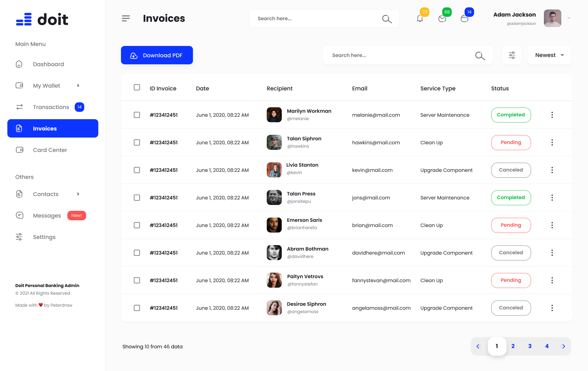Open three-dot menu for Desirae Siphron row
The width and height of the screenshot is (588, 371).
point(552,308)
